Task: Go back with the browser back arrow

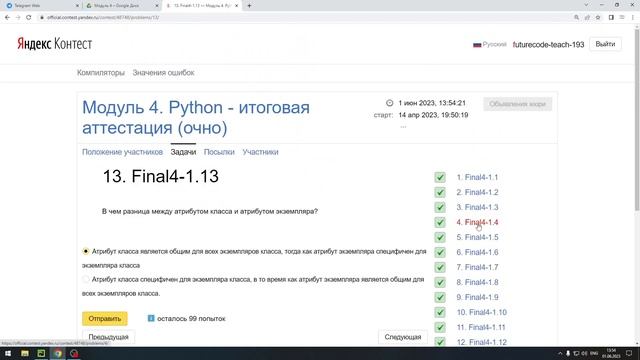Action: click(x=7, y=18)
